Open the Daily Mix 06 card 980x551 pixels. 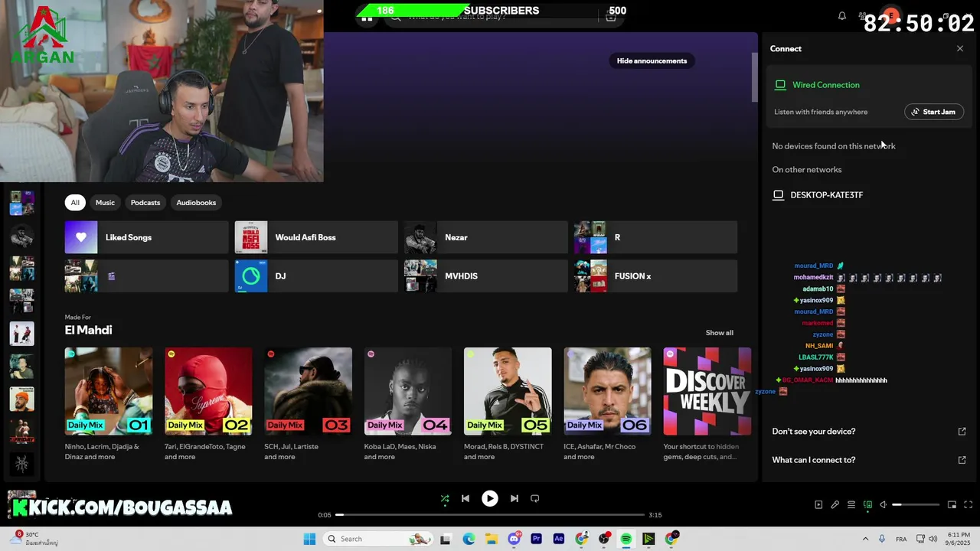point(607,406)
